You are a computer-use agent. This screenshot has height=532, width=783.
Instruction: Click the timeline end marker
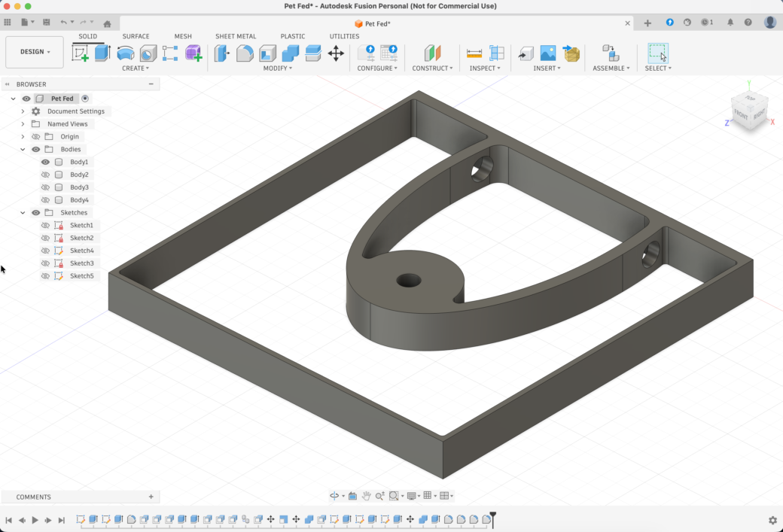[493, 517]
